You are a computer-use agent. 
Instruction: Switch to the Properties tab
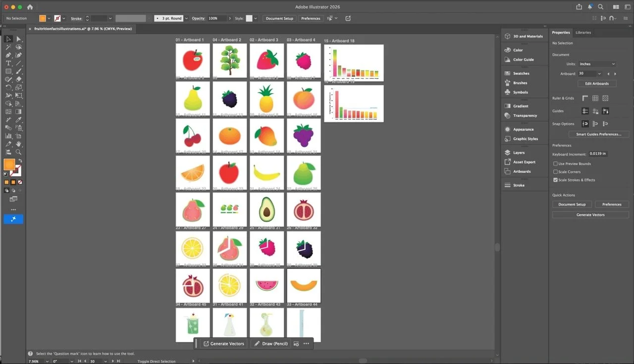tap(561, 32)
